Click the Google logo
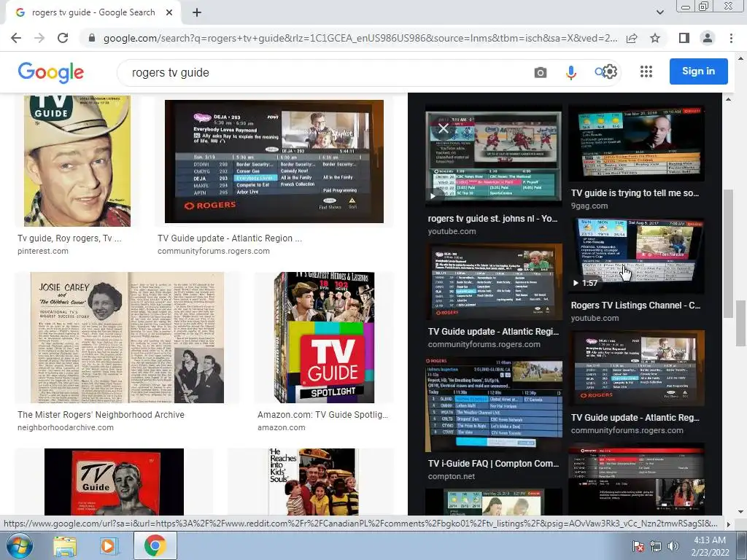Screen dimensions: 747x560 pyautogui.click(x=51, y=72)
